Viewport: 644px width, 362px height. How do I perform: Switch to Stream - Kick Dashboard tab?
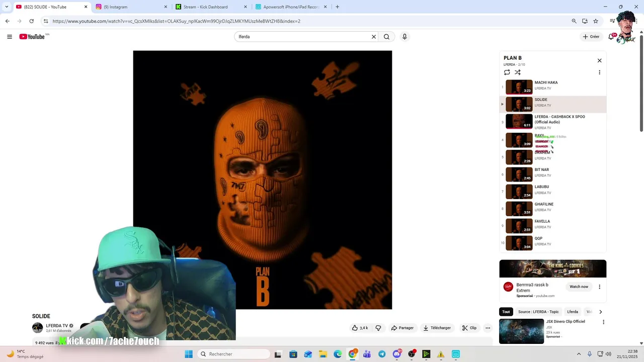(211, 7)
